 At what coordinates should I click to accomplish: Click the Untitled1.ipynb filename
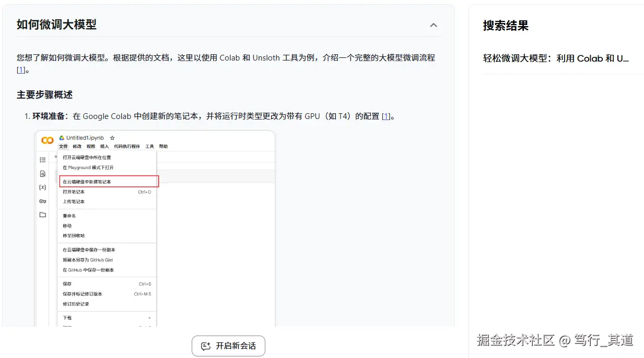pyautogui.click(x=84, y=137)
